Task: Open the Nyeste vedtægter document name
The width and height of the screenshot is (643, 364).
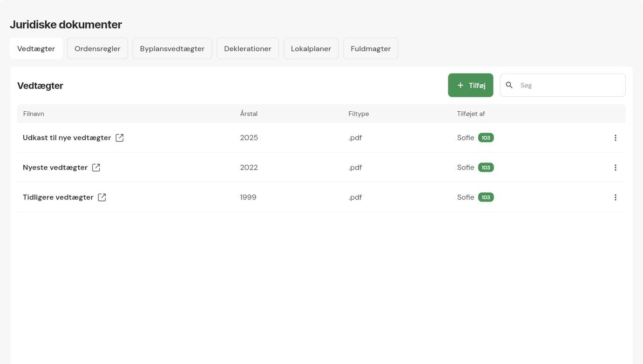Action: (x=55, y=168)
